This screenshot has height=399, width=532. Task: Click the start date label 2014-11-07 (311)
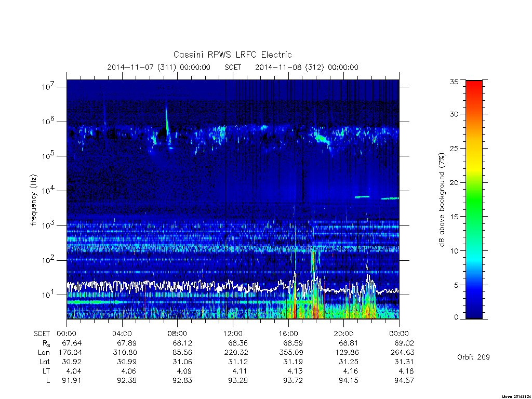142,67
